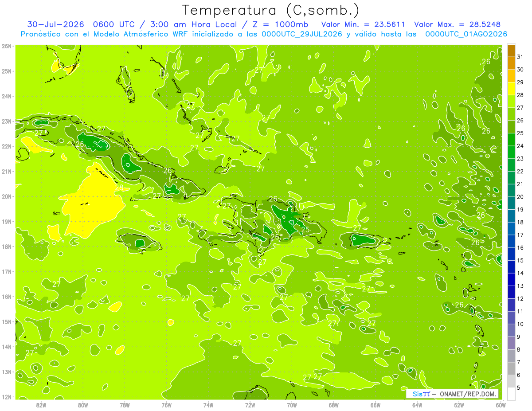Click the 12N latitude label
Viewport: 532px width, 411px height.
tap(6, 397)
